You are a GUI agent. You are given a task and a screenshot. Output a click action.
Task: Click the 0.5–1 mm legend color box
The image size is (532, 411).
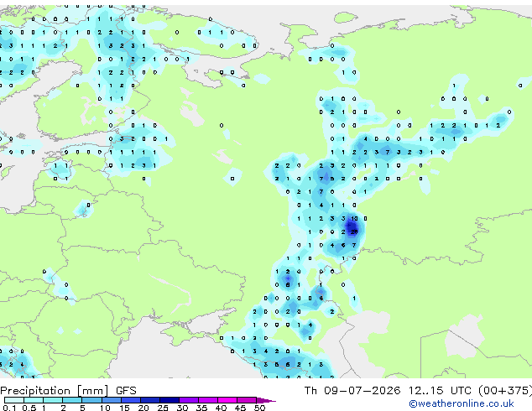[34, 400]
